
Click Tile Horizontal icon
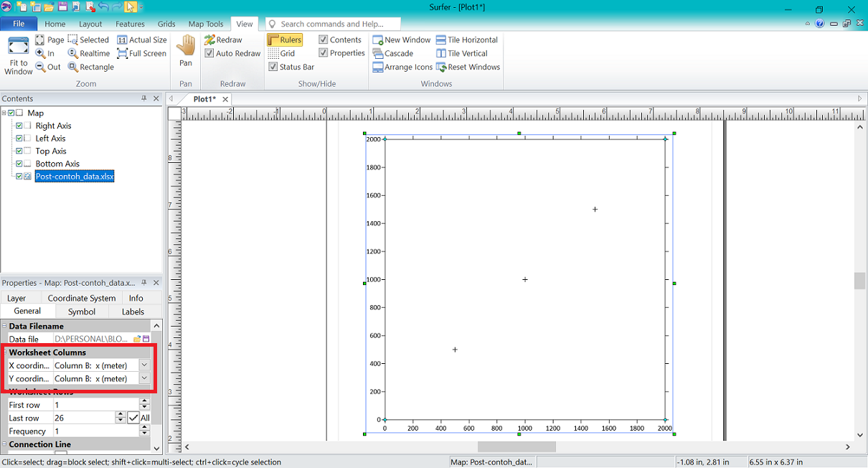click(441, 39)
